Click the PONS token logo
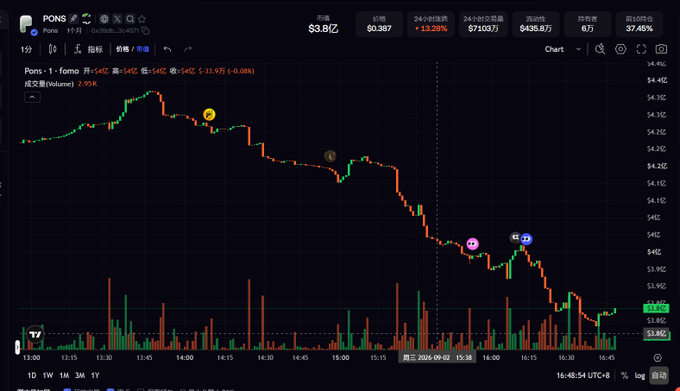Screen dimensions: 680x391 coord(26,24)
